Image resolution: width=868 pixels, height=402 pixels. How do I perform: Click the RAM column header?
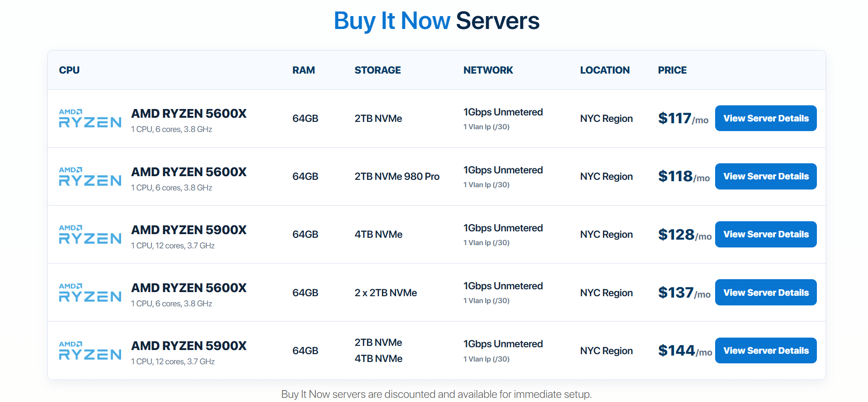point(303,70)
